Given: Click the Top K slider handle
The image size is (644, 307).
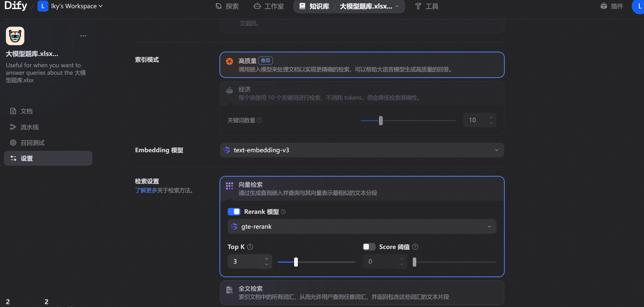Looking at the screenshot, I should click(296, 262).
